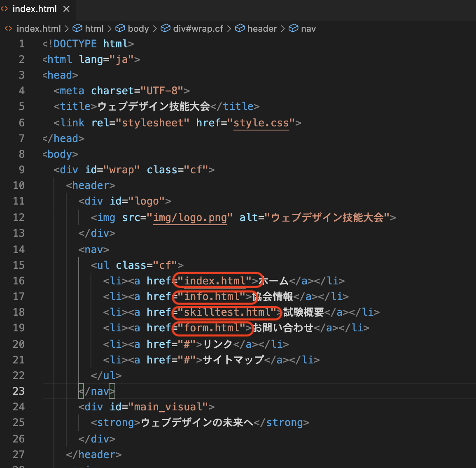Close the index.html editor tab
The width and height of the screenshot is (476, 468).
[x=66, y=9]
